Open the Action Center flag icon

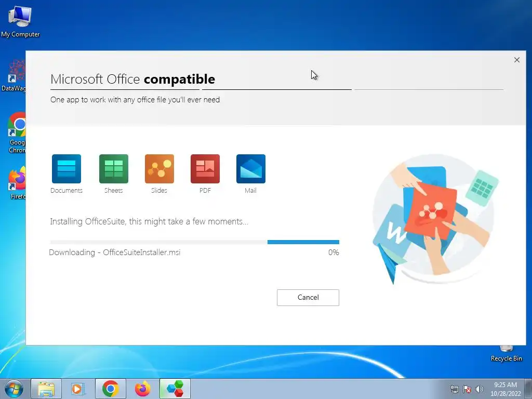[x=467, y=389]
